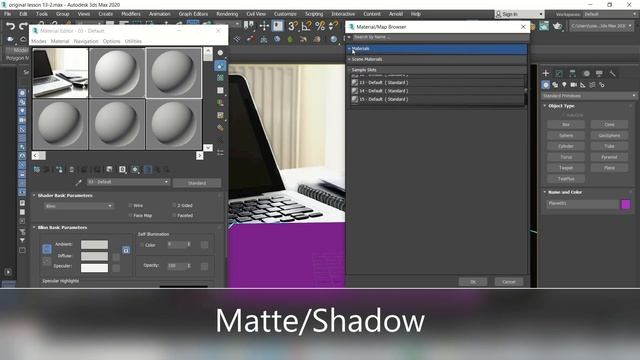Expand the Materials group in browser
The height and width of the screenshot is (360, 640).
pyautogui.click(x=349, y=49)
